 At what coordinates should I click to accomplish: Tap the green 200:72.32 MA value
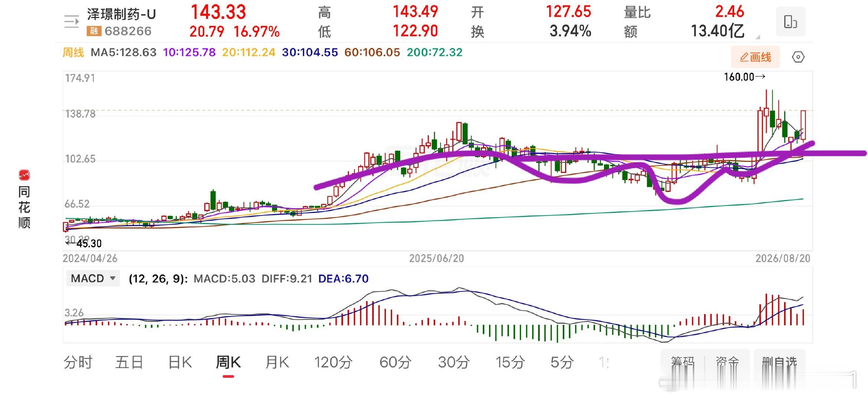[435, 52]
